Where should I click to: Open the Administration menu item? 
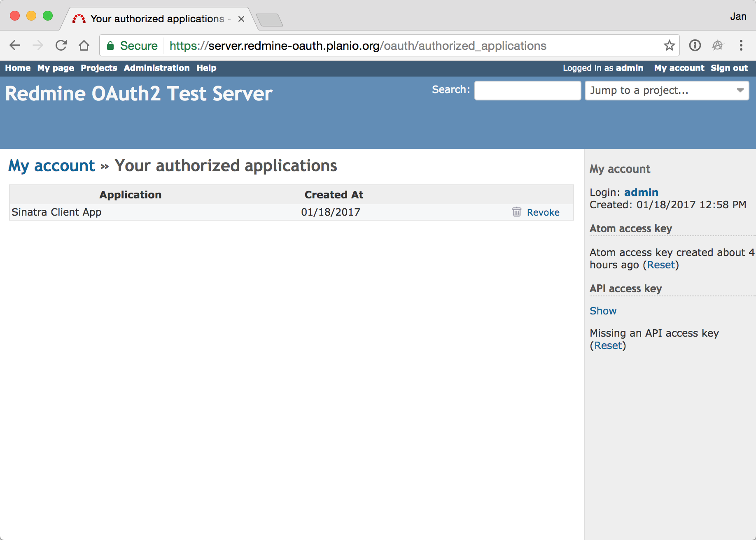[156, 68]
